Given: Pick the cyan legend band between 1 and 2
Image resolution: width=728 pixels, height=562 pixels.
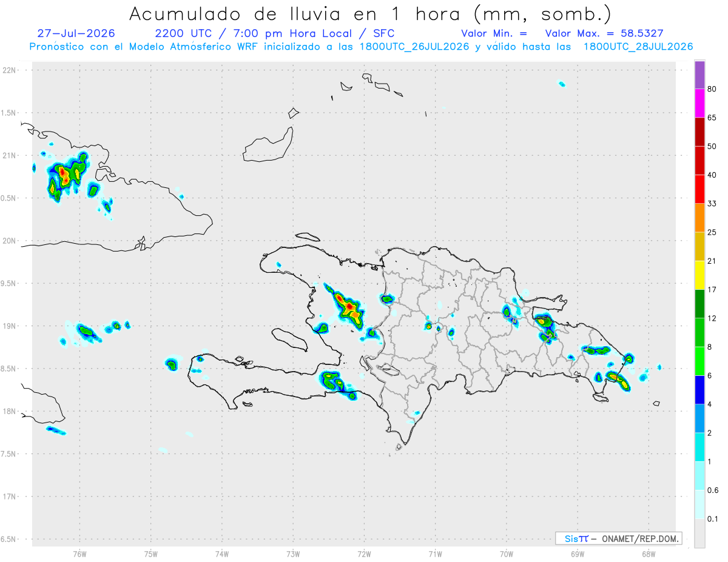Looking at the screenshot, I should pyautogui.click(x=699, y=447).
